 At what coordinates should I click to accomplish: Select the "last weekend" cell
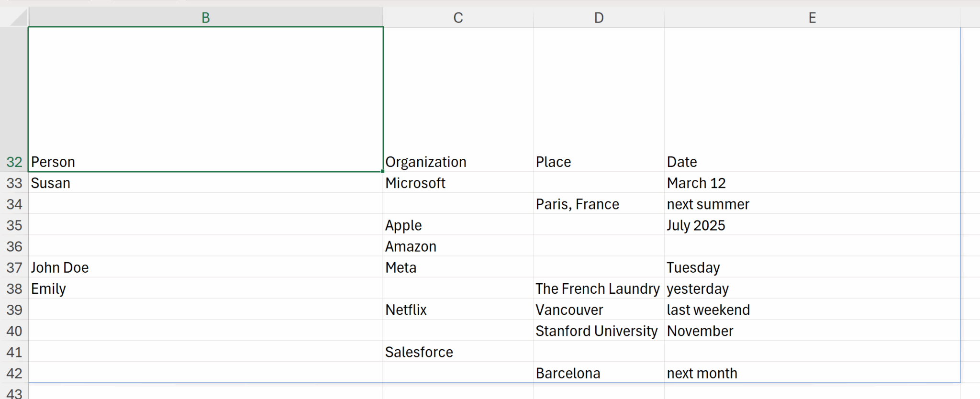812,309
